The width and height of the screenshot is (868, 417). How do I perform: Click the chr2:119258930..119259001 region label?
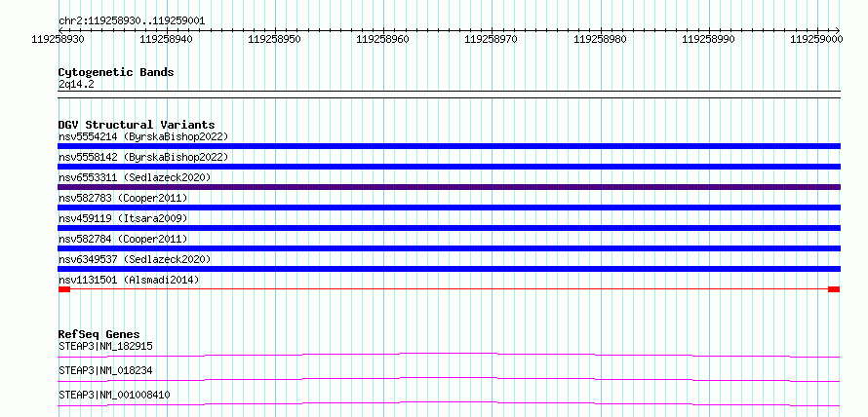pyautogui.click(x=132, y=21)
